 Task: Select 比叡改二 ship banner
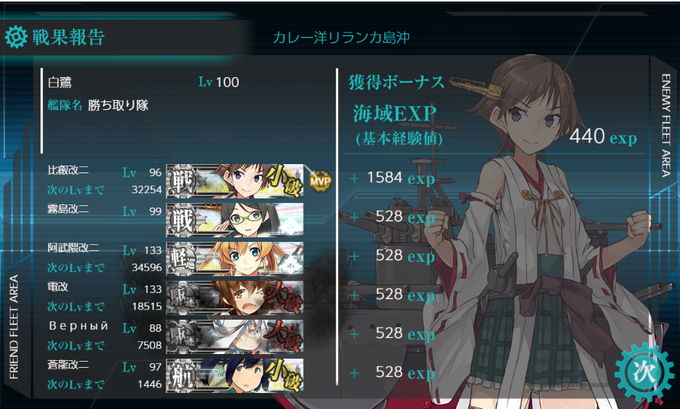235,181
